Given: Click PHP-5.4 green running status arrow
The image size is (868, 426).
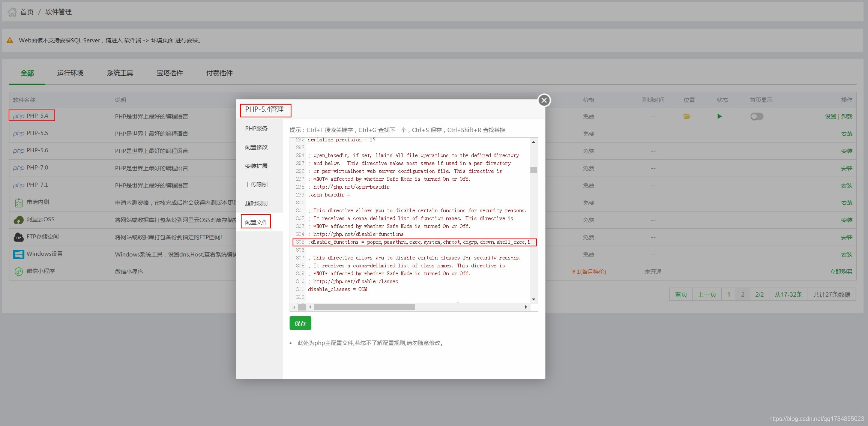Looking at the screenshot, I should pyautogui.click(x=719, y=116).
